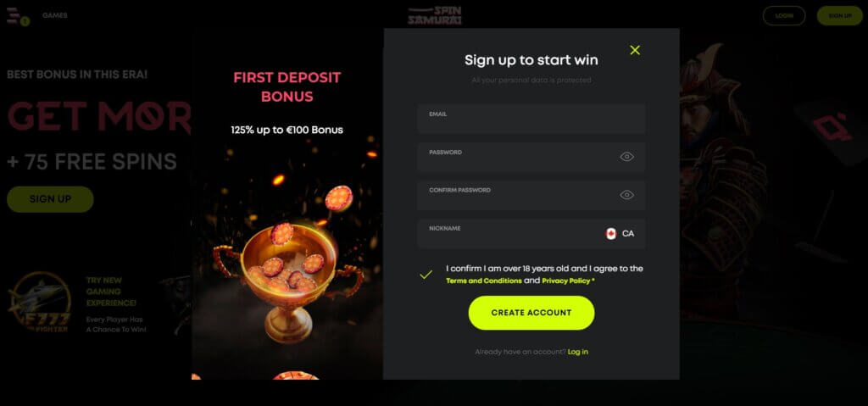The height and width of the screenshot is (406, 868).
Task: Show password using first eye icon
Action: point(626,157)
